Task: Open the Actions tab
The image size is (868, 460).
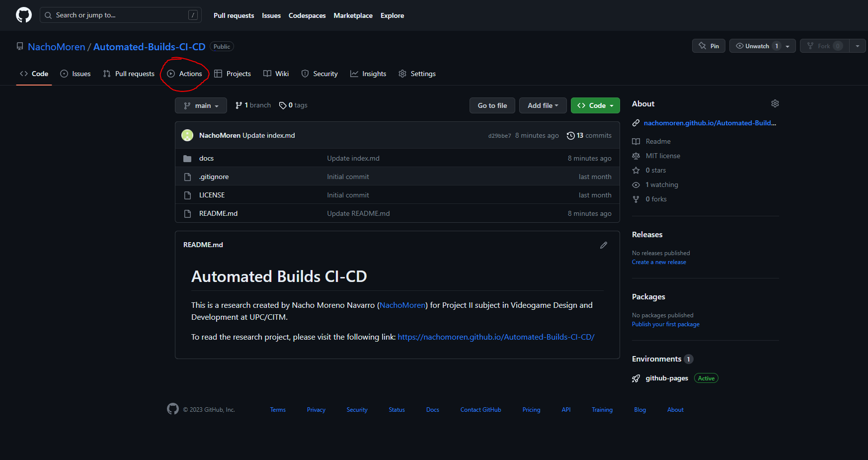Action: pyautogui.click(x=184, y=74)
